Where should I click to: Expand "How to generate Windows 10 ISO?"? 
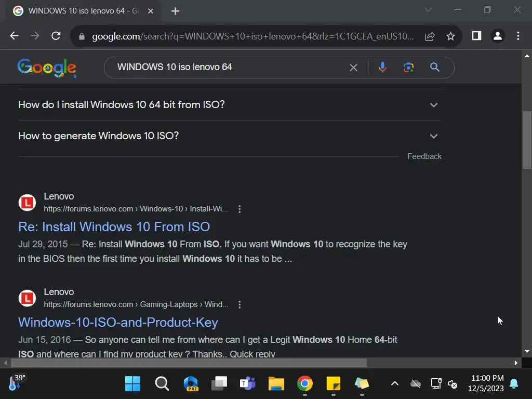230,136
